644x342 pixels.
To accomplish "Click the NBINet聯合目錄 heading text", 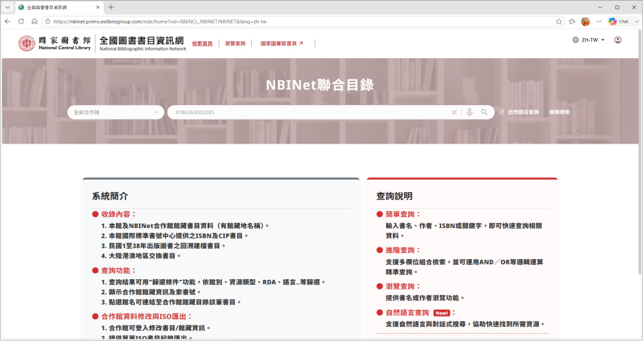I will (320, 85).
